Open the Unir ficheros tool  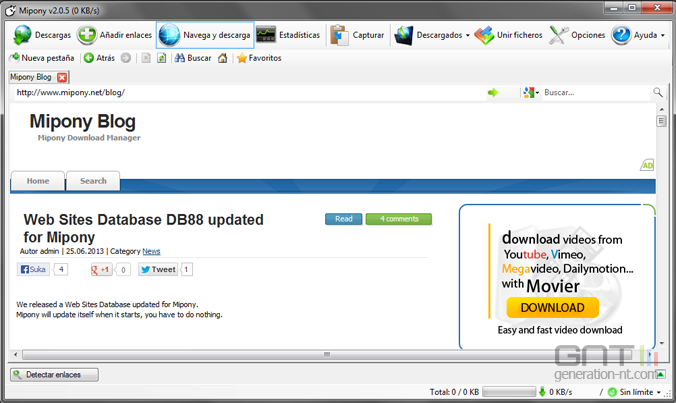click(509, 35)
